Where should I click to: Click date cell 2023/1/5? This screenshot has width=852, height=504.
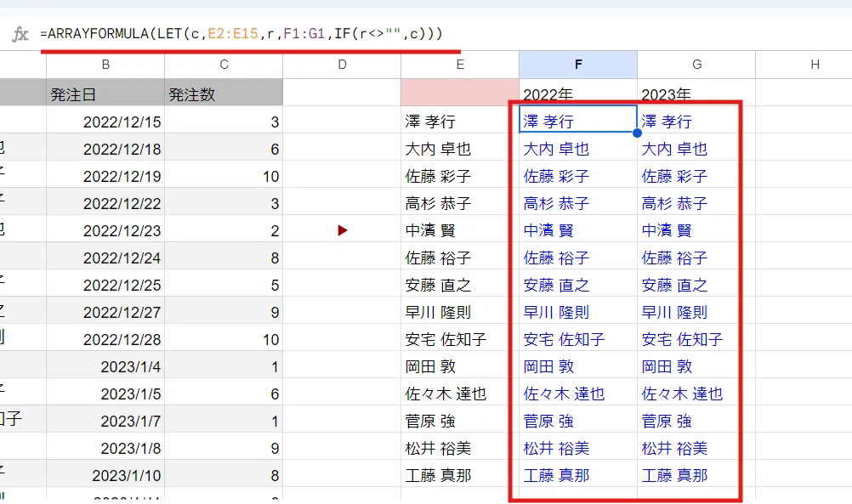coord(105,392)
